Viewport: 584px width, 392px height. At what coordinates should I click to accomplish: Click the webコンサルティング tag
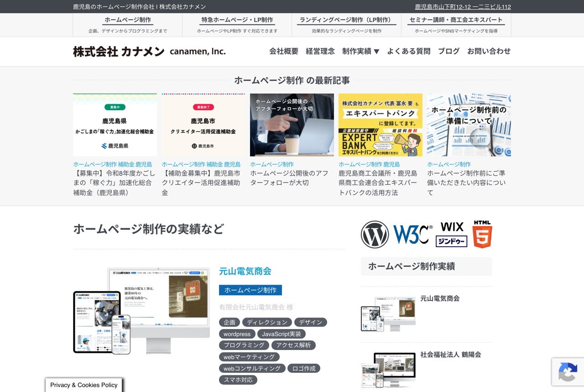[252, 368]
